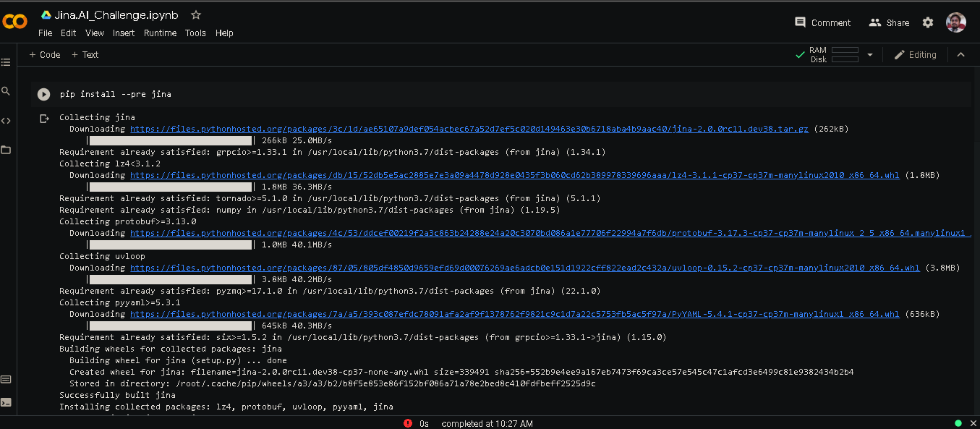Open the uvloop-0.15.2 wheel download link
Viewport: 980px width, 429px height.
(525, 268)
